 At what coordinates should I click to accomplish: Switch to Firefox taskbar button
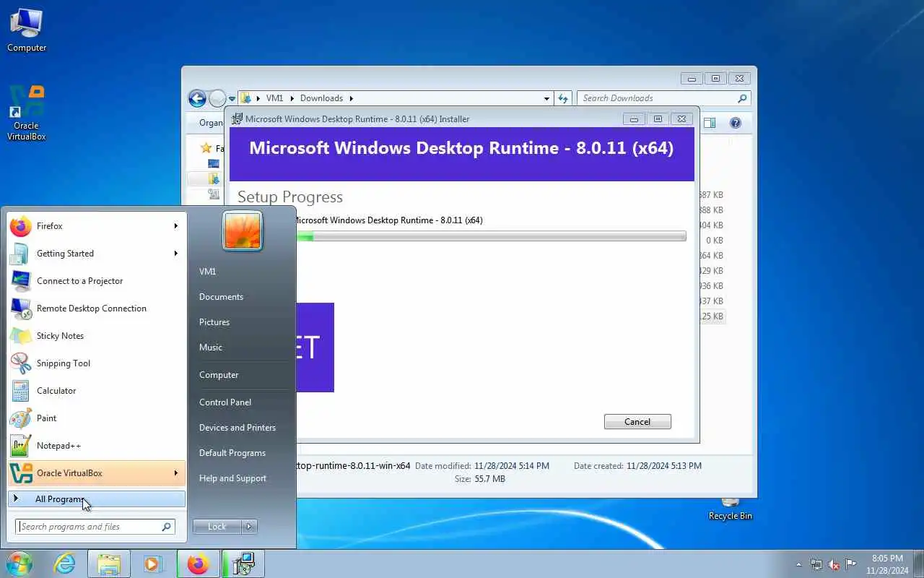tap(198, 564)
